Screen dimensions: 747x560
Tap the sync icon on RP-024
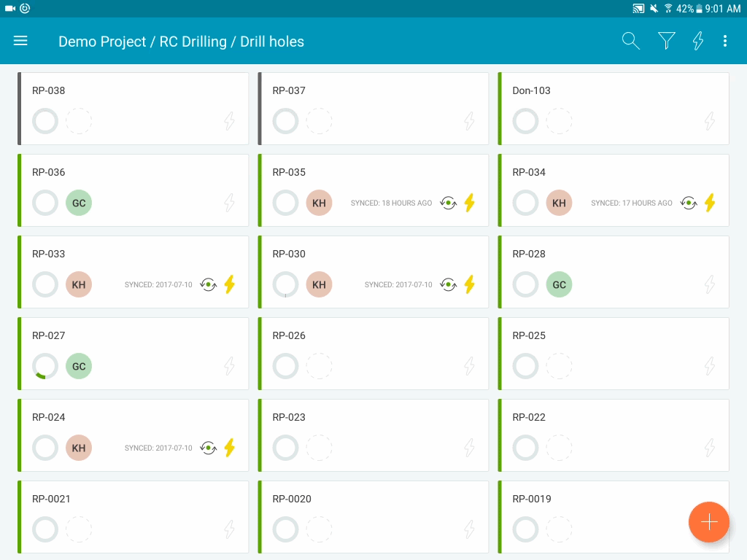(208, 448)
